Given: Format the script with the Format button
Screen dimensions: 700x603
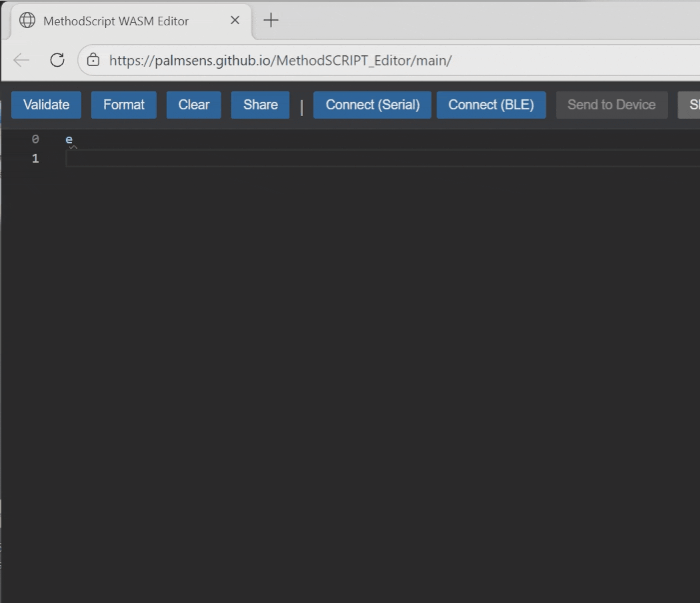Looking at the screenshot, I should 123,105.
